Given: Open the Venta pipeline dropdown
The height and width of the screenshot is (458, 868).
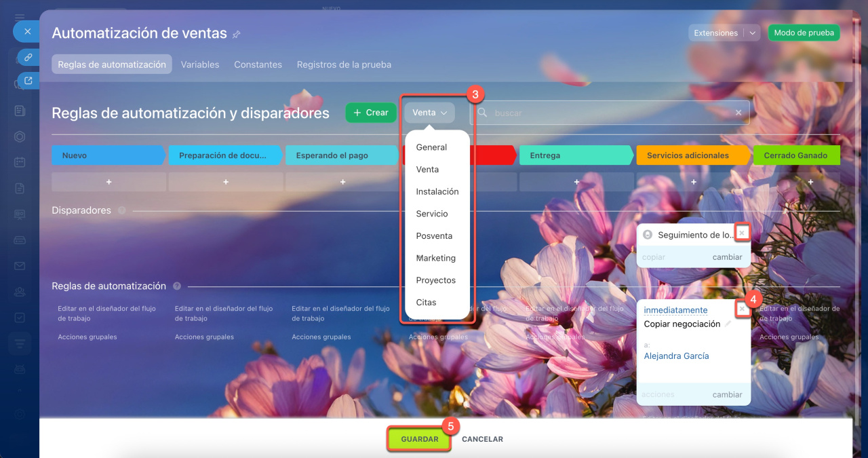Looking at the screenshot, I should (x=430, y=113).
